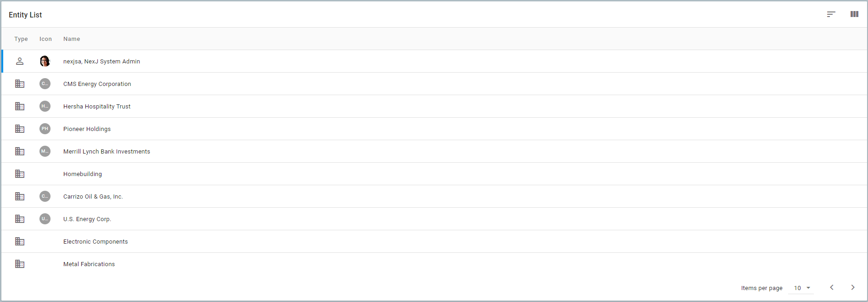
Task: Click the building icon beside Homebuilding
Action: pyautogui.click(x=20, y=174)
